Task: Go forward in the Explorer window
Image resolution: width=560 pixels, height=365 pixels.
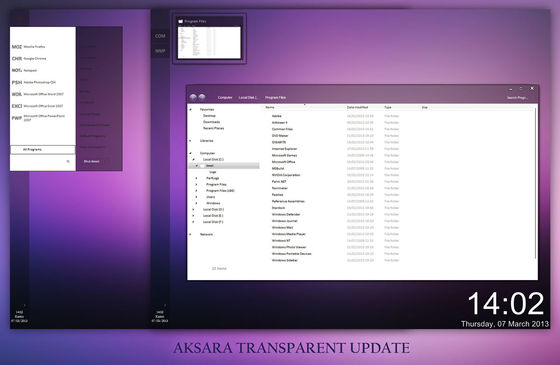Action: pyautogui.click(x=202, y=97)
